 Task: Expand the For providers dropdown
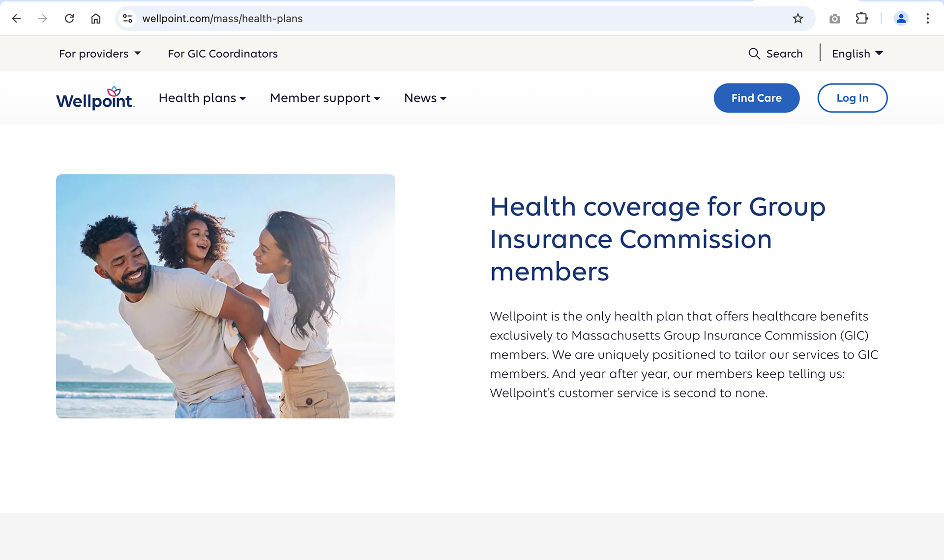click(x=100, y=54)
